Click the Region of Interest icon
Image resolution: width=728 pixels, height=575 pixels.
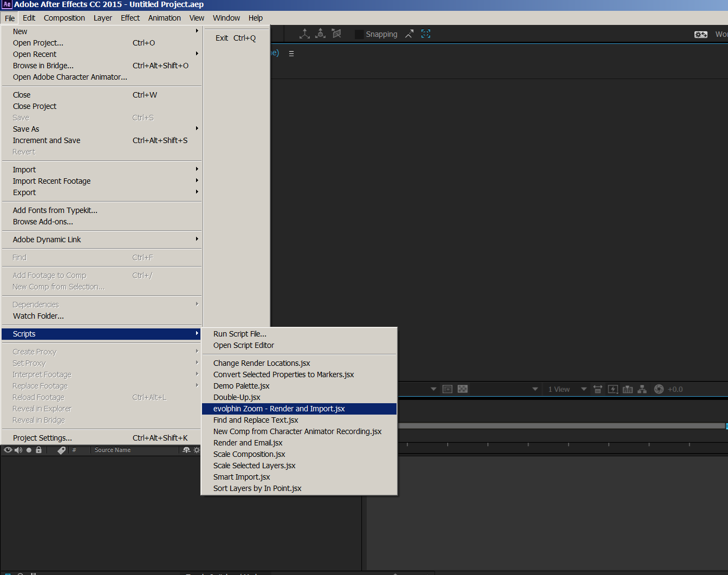pos(447,389)
